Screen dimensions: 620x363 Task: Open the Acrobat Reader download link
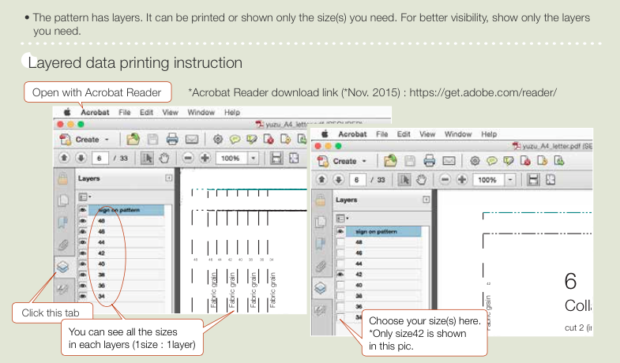pyautogui.click(x=483, y=93)
